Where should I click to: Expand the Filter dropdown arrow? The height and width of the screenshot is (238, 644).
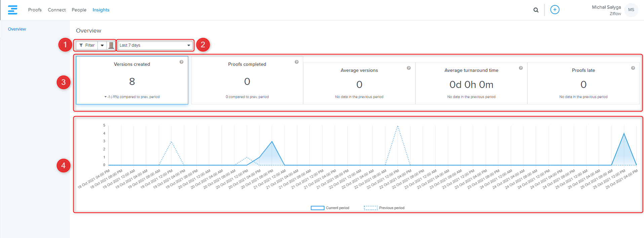(x=102, y=45)
